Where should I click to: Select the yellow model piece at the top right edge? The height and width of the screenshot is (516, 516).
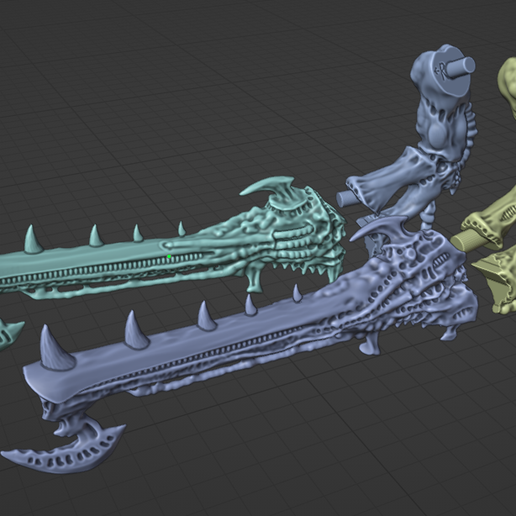pyautogui.click(x=507, y=87)
